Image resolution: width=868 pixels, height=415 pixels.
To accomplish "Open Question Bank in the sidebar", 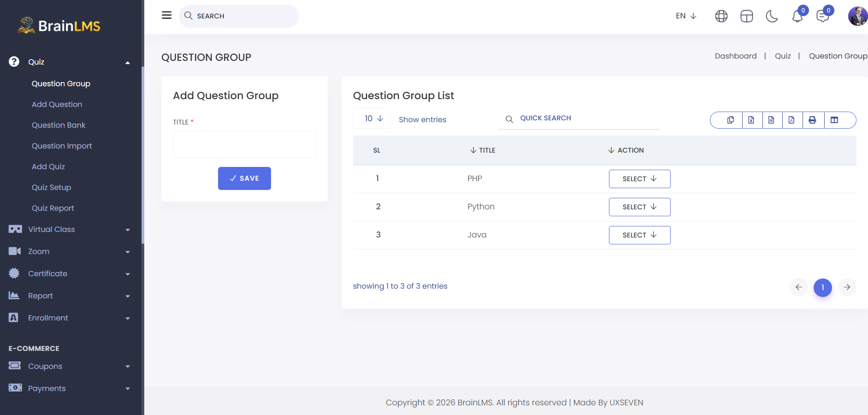I will pos(59,125).
